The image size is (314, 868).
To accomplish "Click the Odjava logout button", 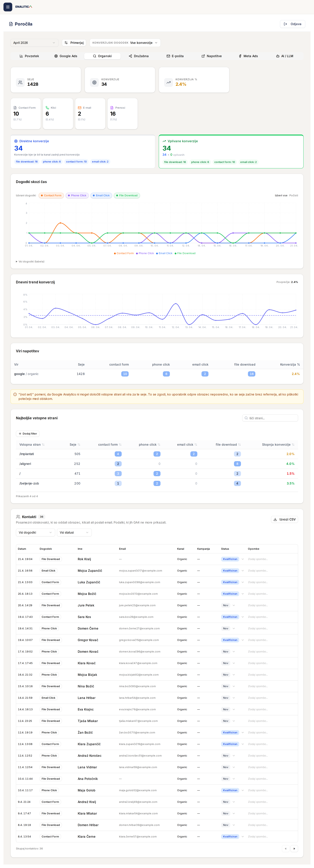I will point(292,24).
